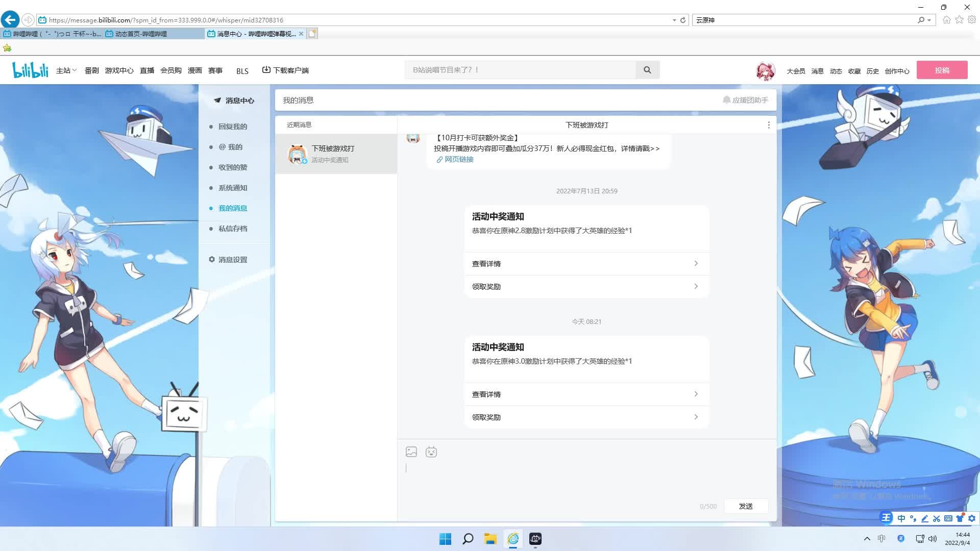This screenshot has width=980, height=551.
Task: Click the IME scissors icon
Action: click(x=936, y=518)
